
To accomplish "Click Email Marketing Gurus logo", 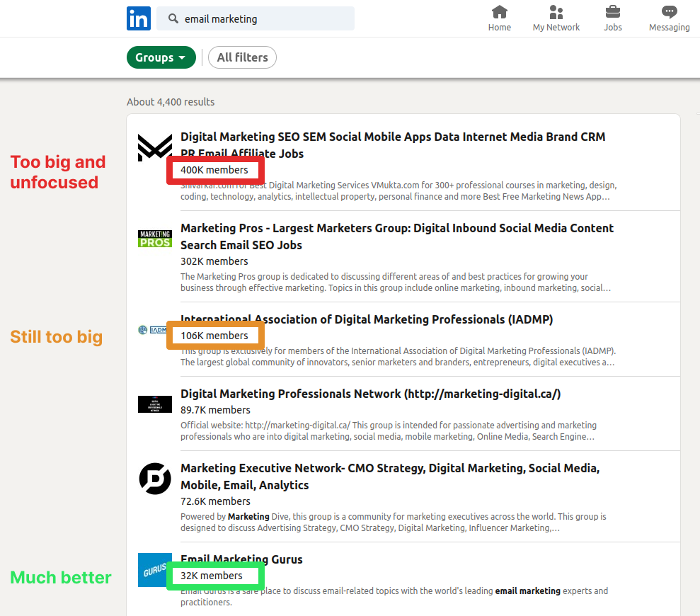I will coord(155,570).
